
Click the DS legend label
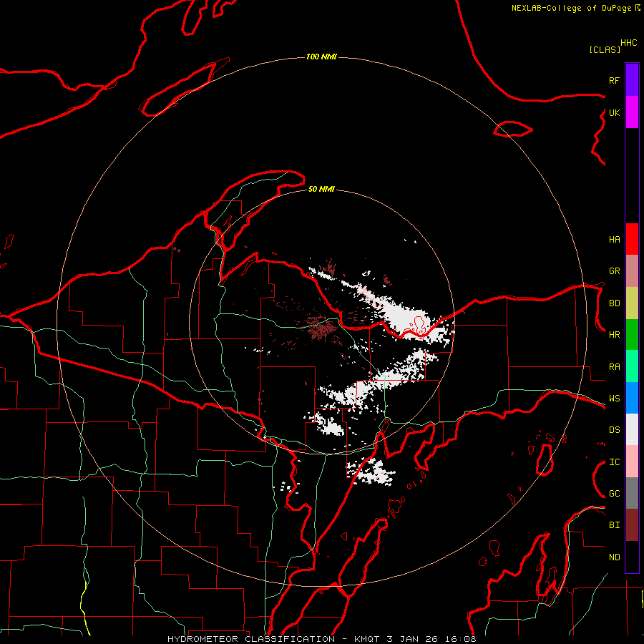pyautogui.click(x=614, y=430)
